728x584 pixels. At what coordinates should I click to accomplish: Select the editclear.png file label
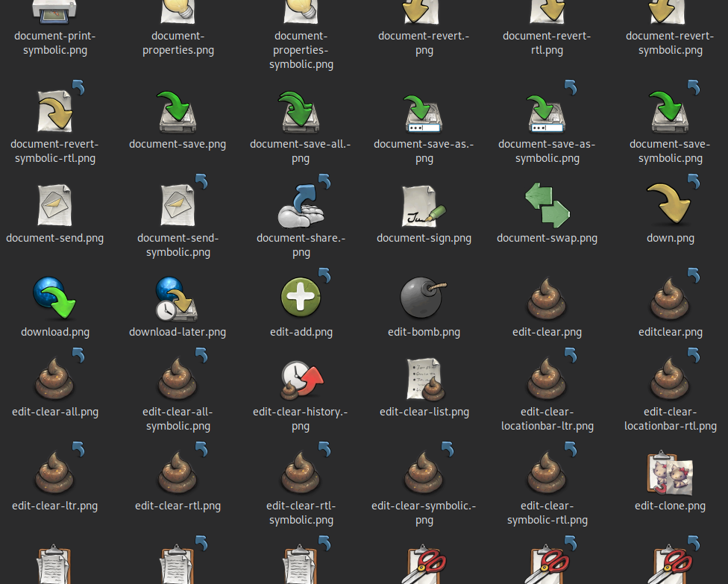tap(670, 332)
